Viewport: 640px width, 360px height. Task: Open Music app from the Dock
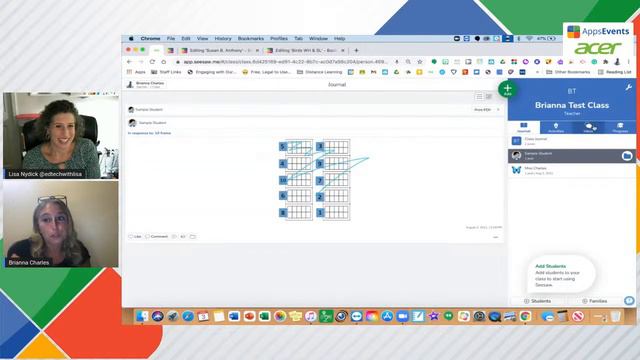click(x=311, y=316)
